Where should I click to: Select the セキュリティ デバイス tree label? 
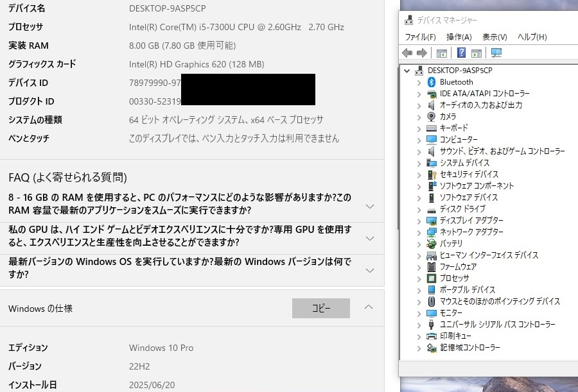click(469, 174)
